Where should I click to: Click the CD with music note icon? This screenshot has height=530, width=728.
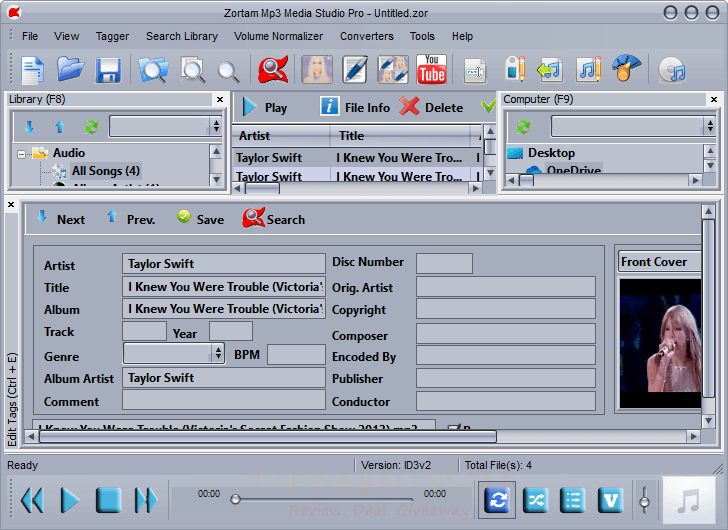coord(672,70)
